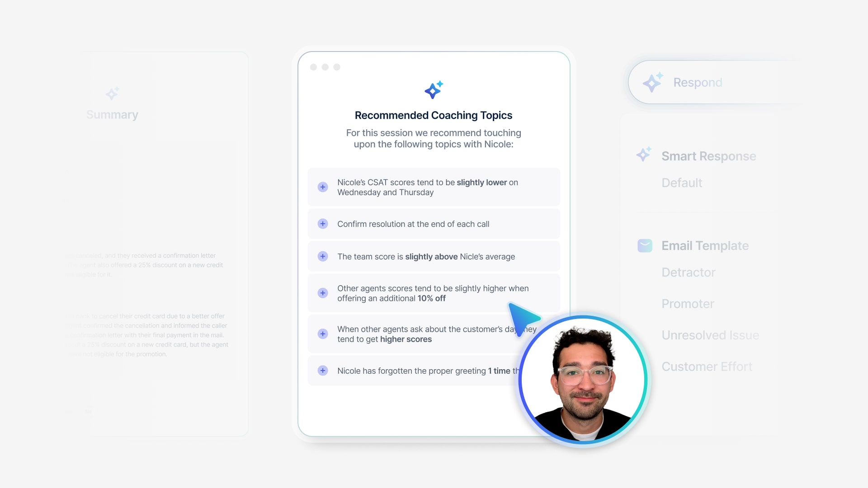
Task: Expand the CSAT scores Wednesday Thursday topic
Action: click(x=323, y=187)
